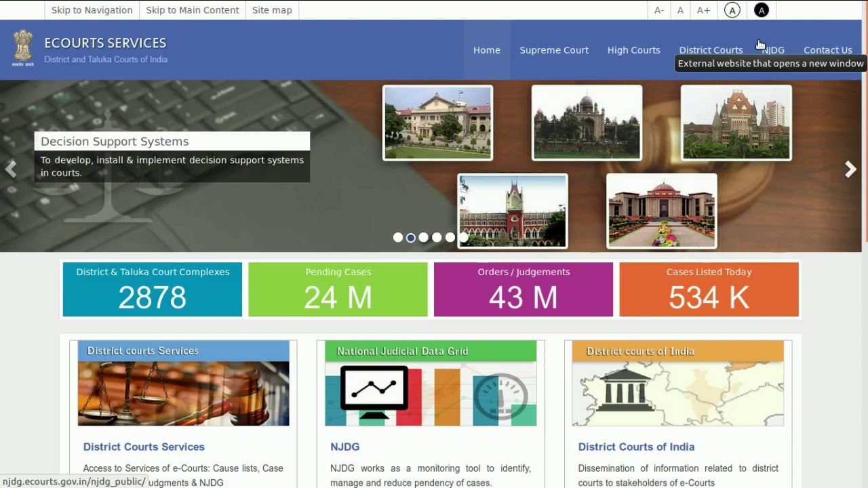Open Contact Us menu item
This screenshot has height=488, width=868.
pos(828,50)
